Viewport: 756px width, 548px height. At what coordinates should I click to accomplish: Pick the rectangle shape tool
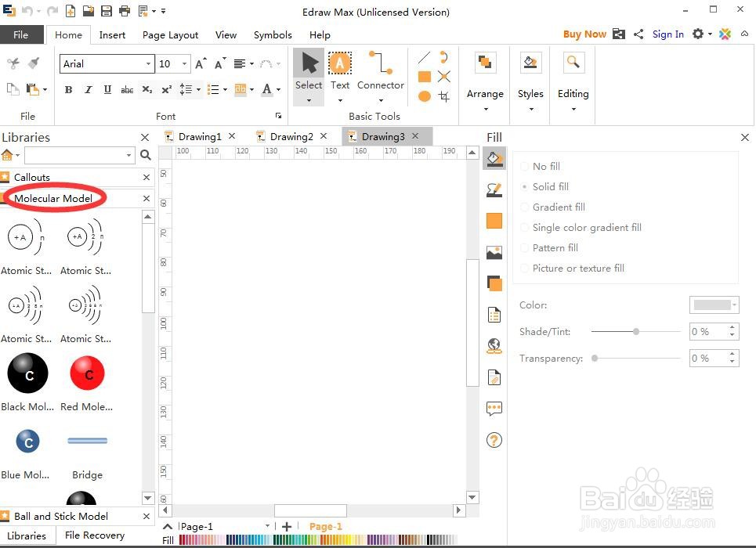[425, 77]
